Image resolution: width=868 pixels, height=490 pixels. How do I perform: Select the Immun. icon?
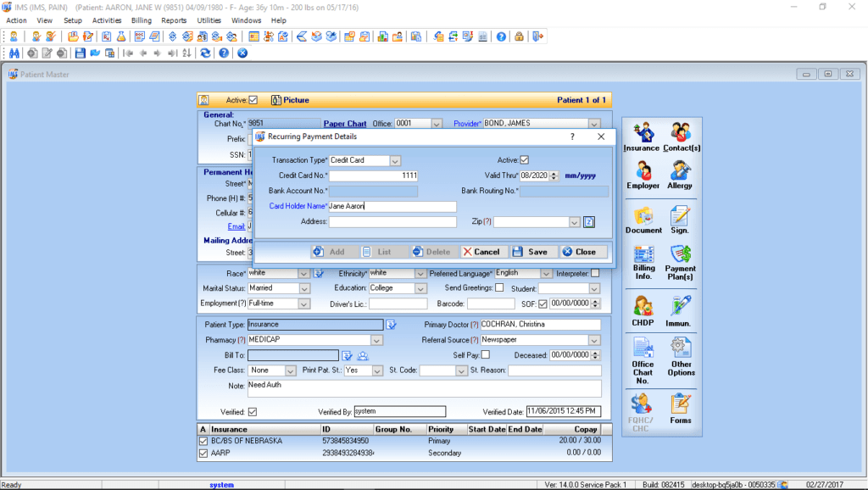pyautogui.click(x=681, y=305)
